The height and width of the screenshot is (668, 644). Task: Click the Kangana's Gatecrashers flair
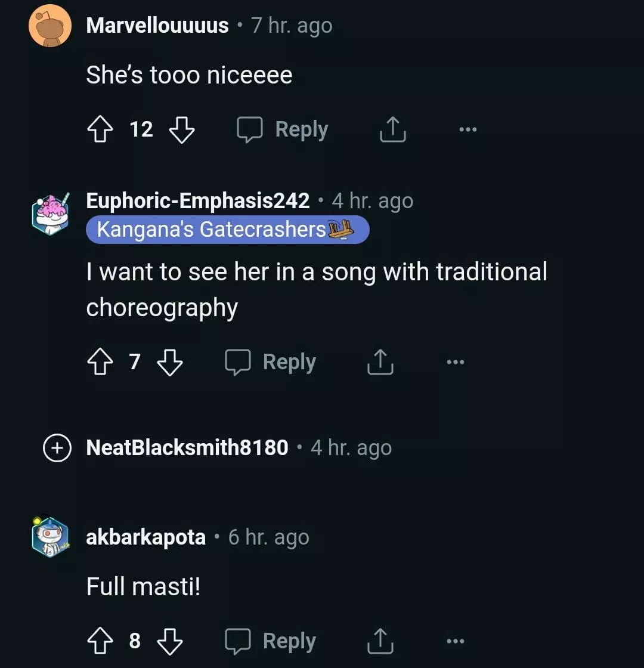227,230
